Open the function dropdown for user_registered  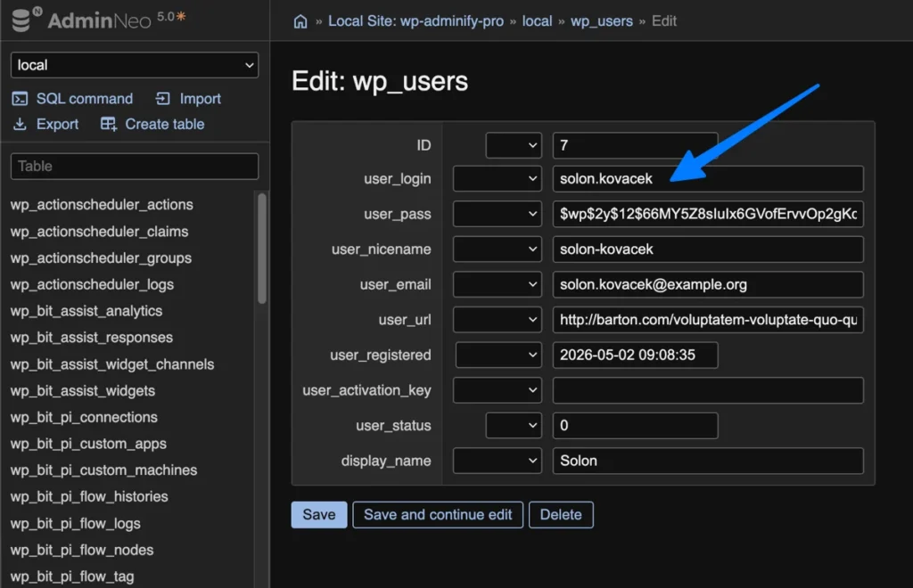tap(498, 355)
